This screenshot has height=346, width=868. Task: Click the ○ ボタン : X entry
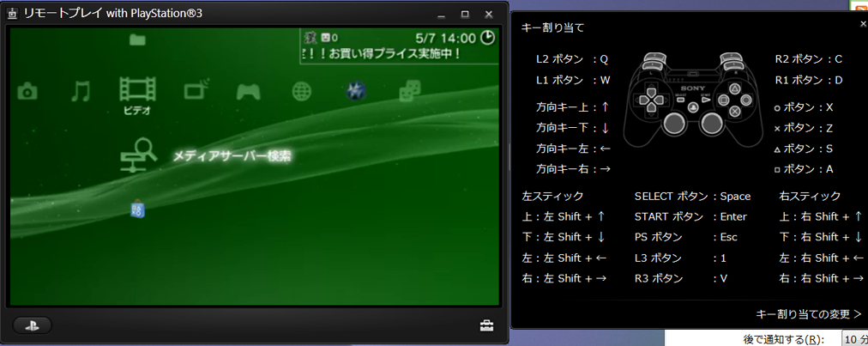pos(804,107)
